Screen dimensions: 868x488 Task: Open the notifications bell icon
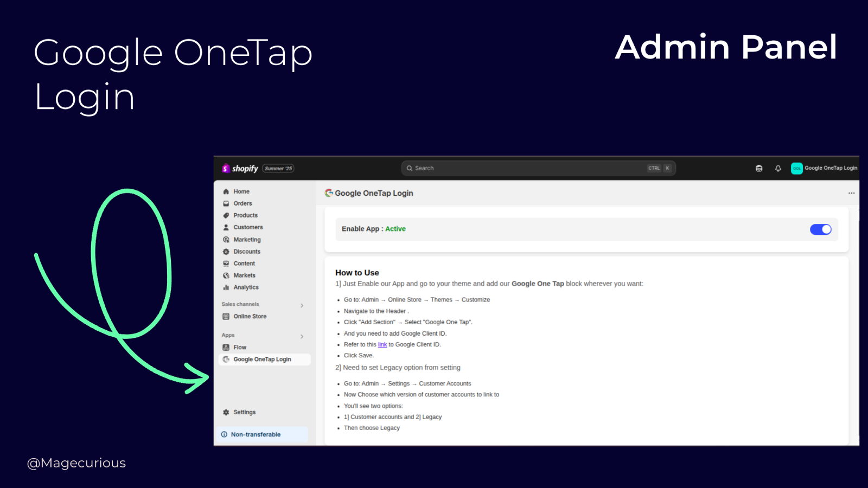(778, 168)
